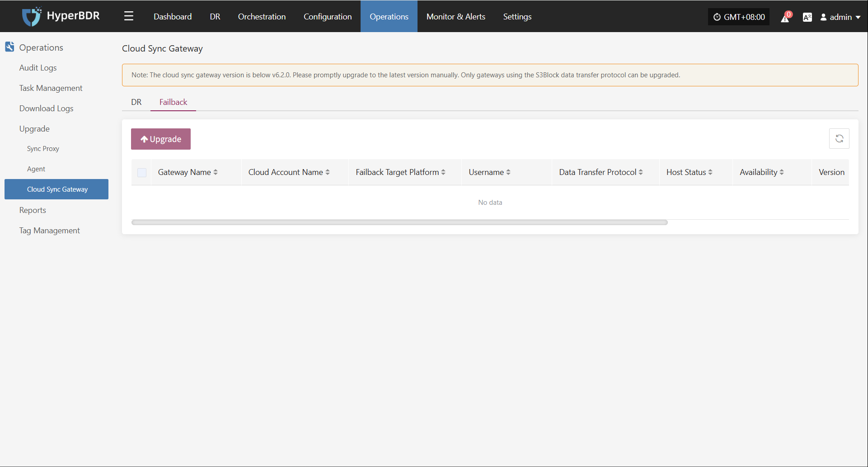
Task: Open Agent upgrade page
Action: point(36,169)
